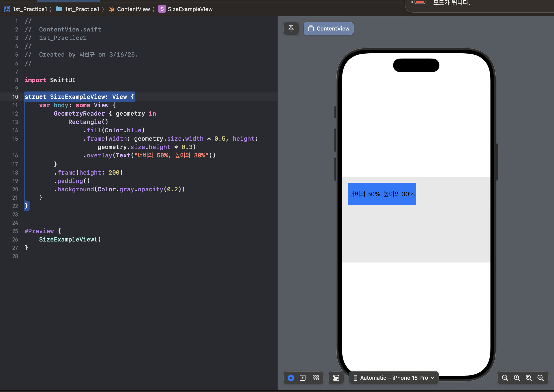554x392 pixels.
Task: Open the ContentView jump bar menu
Action: coord(133,9)
